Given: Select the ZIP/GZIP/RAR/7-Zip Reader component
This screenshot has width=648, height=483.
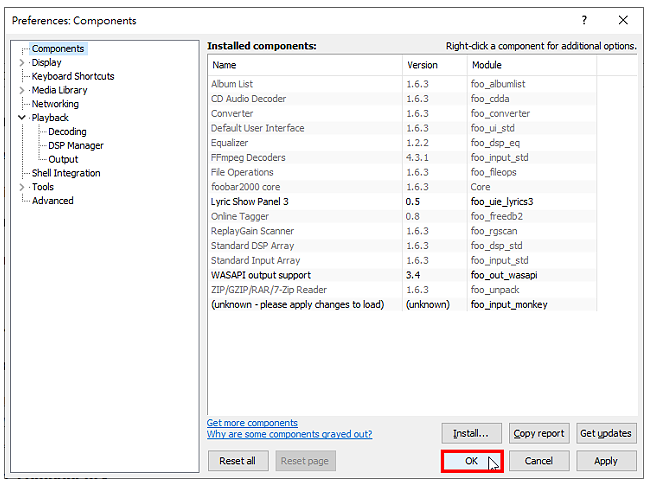Looking at the screenshot, I should pyautogui.click(x=402, y=290).
